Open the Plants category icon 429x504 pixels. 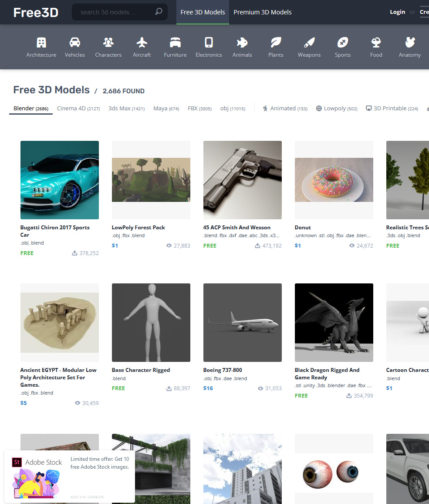[x=276, y=42]
